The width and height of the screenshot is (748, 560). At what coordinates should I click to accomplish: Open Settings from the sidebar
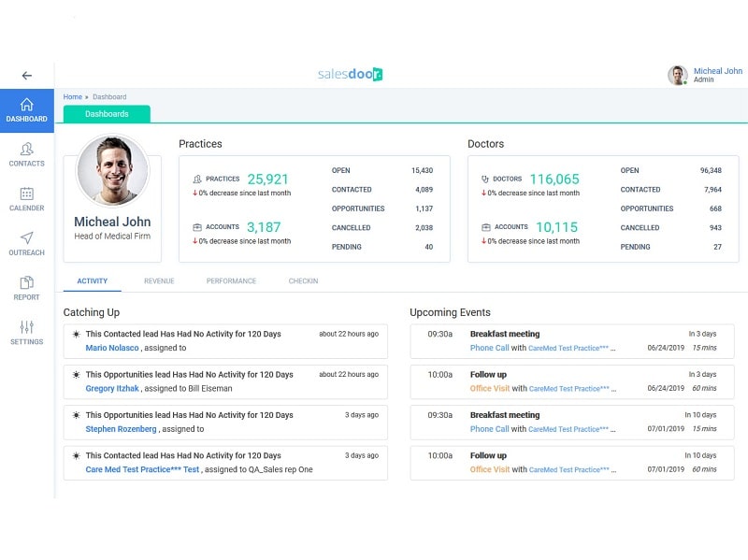(27, 333)
